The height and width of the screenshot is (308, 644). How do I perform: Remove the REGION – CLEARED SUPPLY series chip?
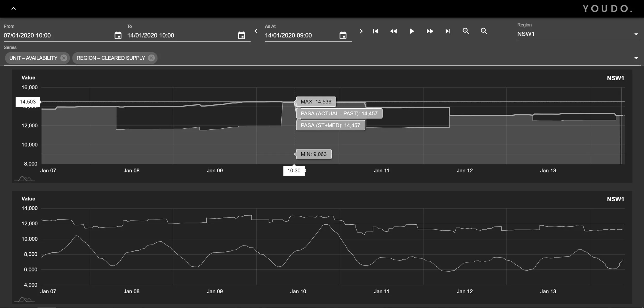point(151,58)
